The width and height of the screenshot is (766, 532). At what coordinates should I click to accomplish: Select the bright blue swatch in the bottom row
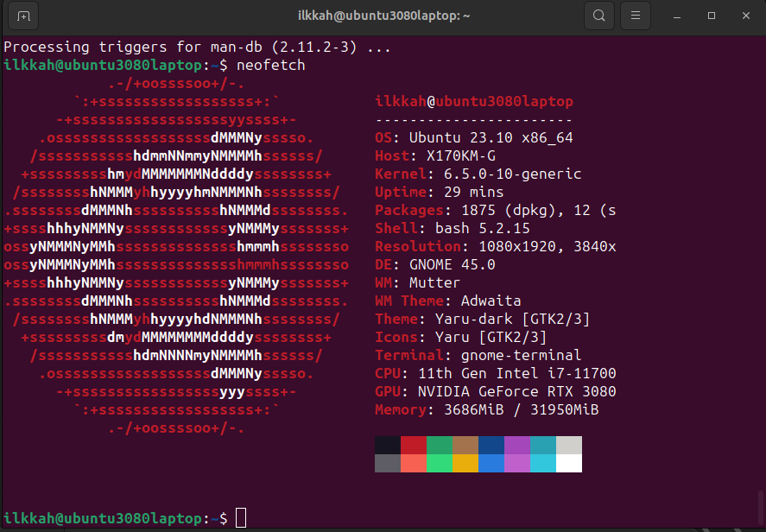click(x=491, y=464)
